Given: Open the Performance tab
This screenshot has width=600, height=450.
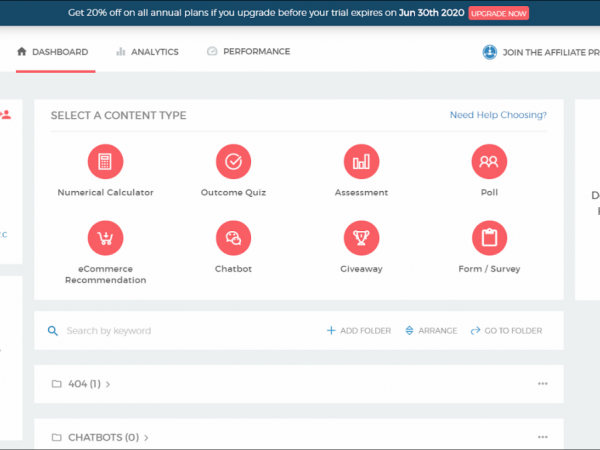Looking at the screenshot, I should coord(248,52).
